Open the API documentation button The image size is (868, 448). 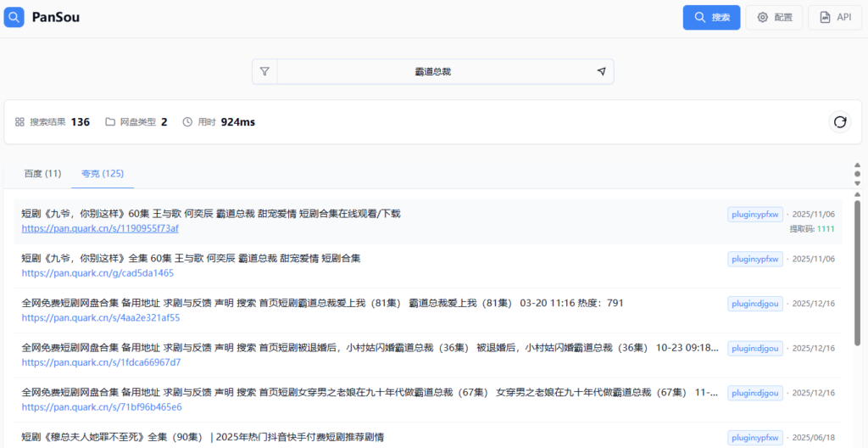(835, 17)
